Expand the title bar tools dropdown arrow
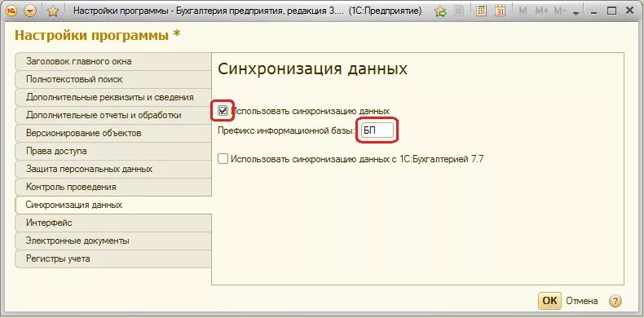Viewport: 644px width, 318px height. point(576,13)
